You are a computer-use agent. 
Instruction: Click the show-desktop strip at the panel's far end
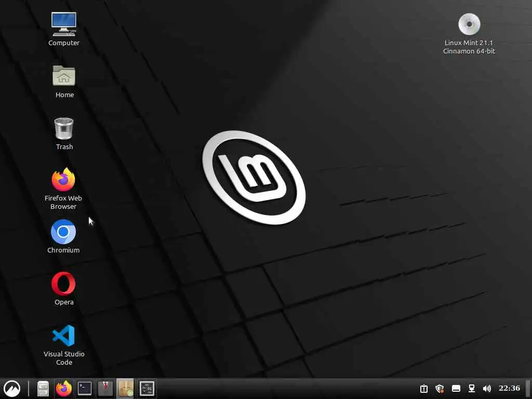(x=528, y=389)
